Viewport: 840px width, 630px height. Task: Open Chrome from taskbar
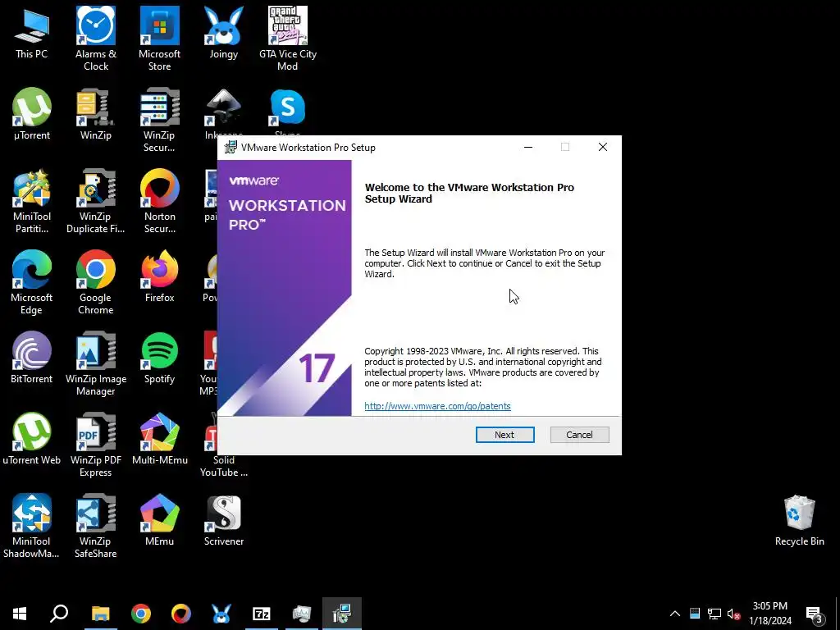tap(141, 614)
